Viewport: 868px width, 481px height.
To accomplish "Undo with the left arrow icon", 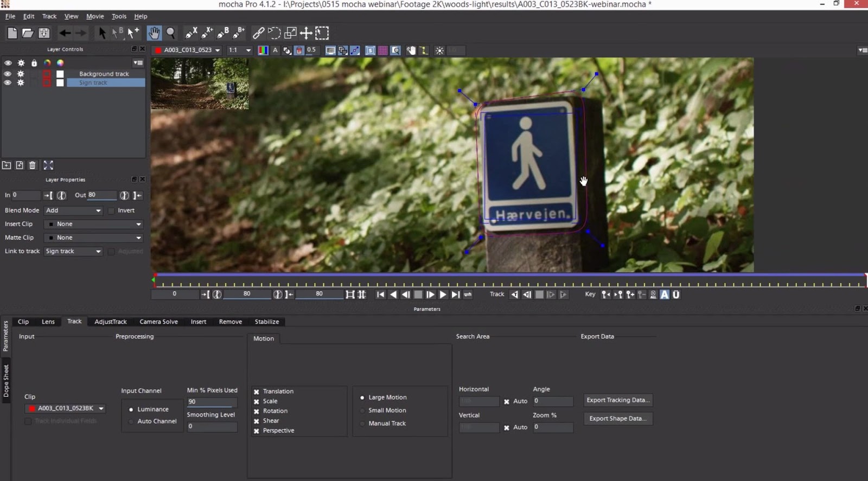I will (65, 33).
